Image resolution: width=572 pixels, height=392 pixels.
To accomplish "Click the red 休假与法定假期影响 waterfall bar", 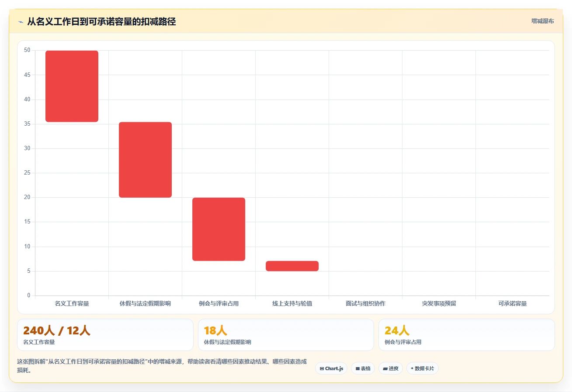I will pyautogui.click(x=146, y=160).
